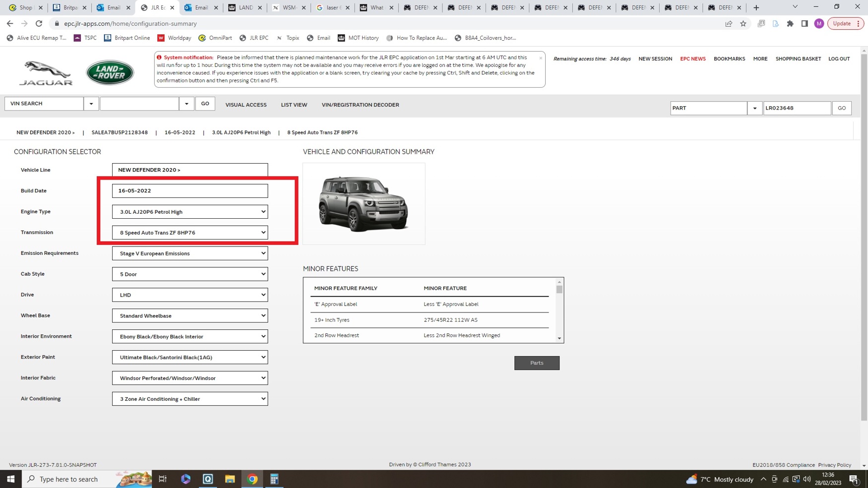Open the Wheel Base dropdown
868x488 pixels.
coord(190,316)
